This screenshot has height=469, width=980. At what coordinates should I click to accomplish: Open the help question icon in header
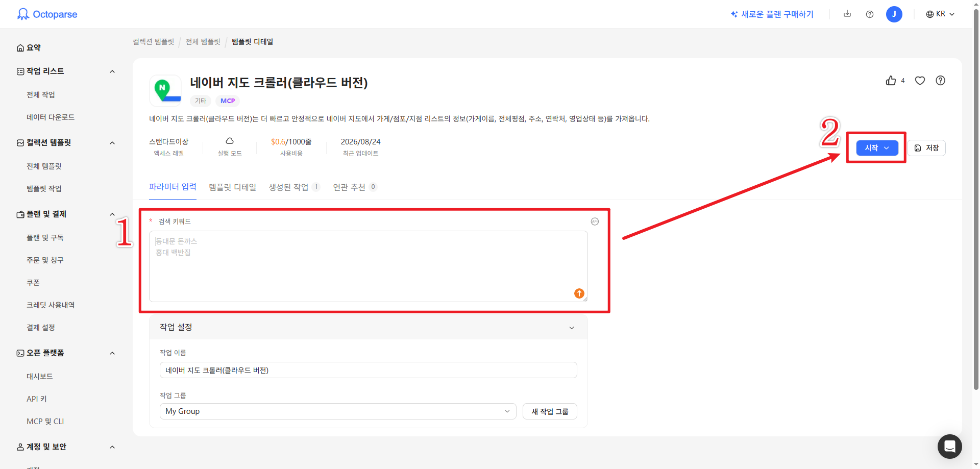[870, 14]
